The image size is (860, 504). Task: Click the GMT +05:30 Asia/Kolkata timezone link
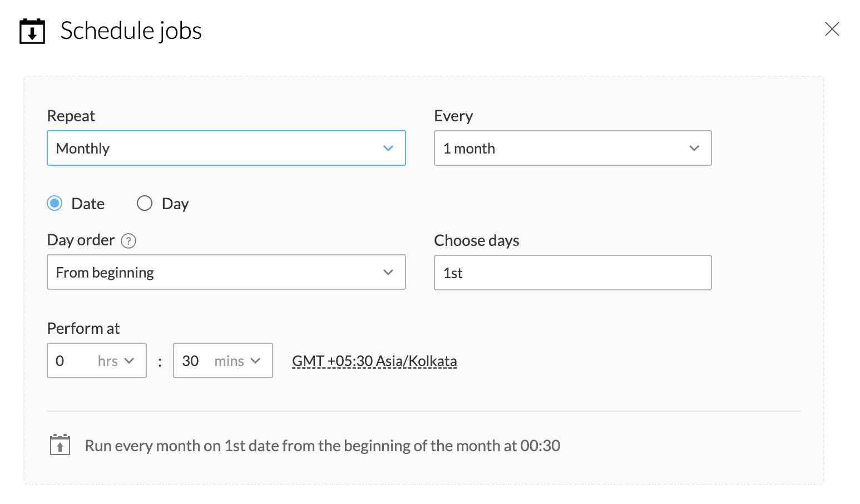(x=374, y=361)
